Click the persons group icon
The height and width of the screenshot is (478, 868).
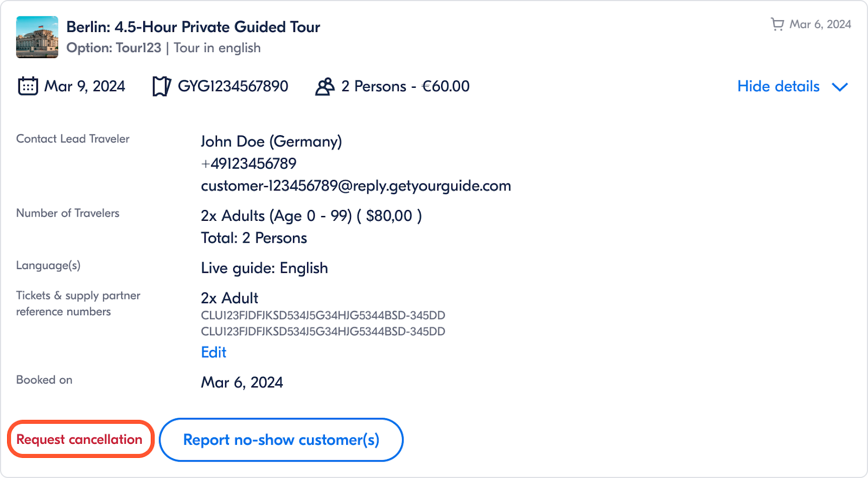(324, 86)
